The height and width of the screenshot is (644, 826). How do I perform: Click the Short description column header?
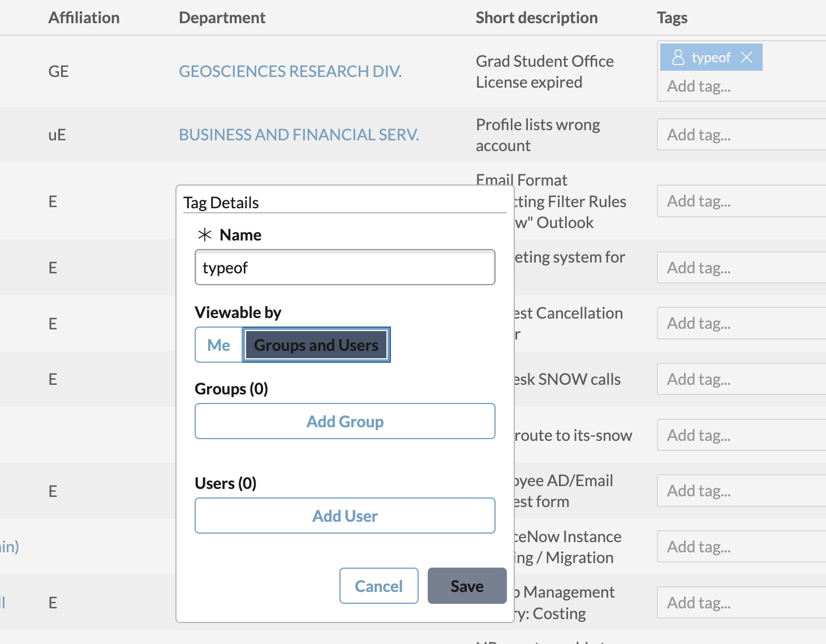[536, 18]
